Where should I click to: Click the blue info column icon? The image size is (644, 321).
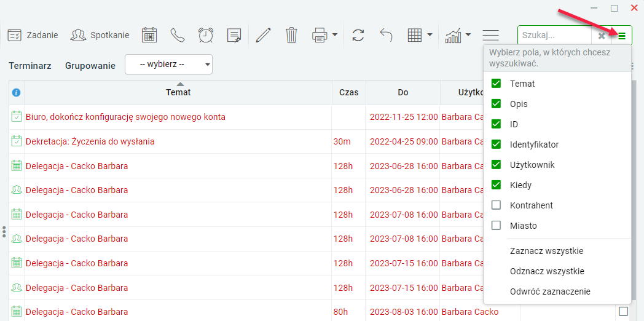point(17,92)
